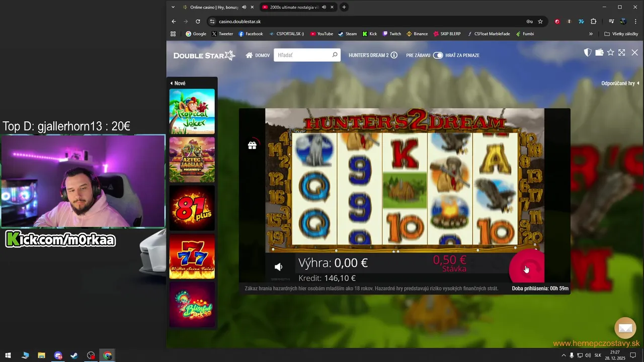Open the Steam bookmark
The height and width of the screenshot is (362, 644).
pos(347,34)
